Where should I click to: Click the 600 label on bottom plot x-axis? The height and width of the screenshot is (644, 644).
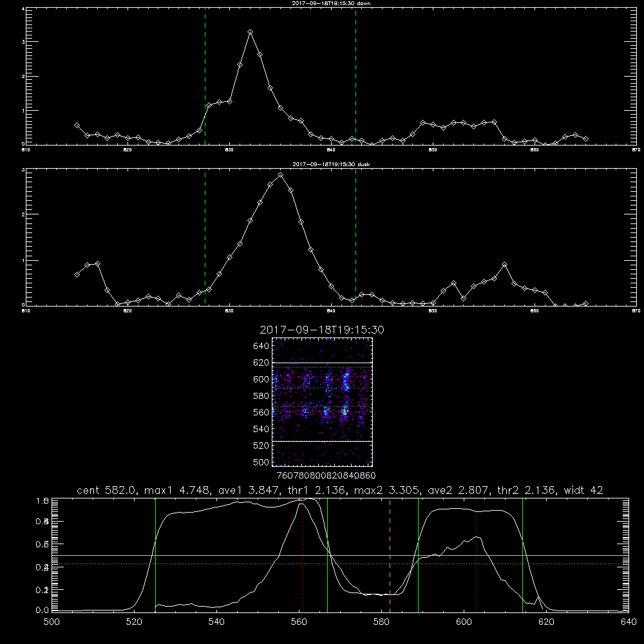464,622
